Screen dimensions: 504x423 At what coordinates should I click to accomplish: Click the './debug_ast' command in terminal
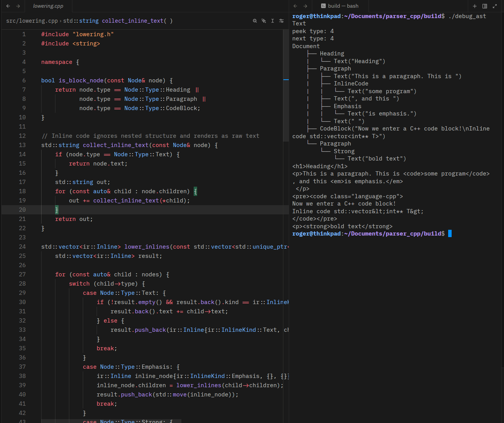tap(467, 16)
